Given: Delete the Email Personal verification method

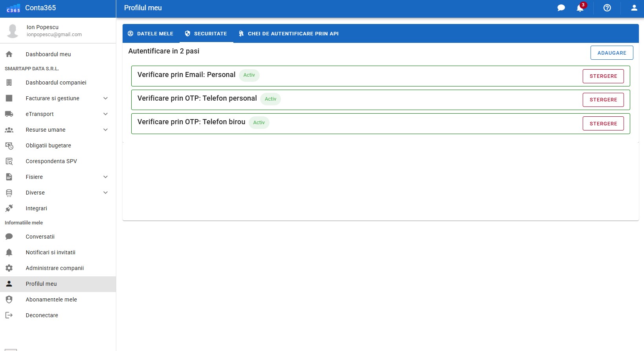Looking at the screenshot, I should pyautogui.click(x=603, y=76).
